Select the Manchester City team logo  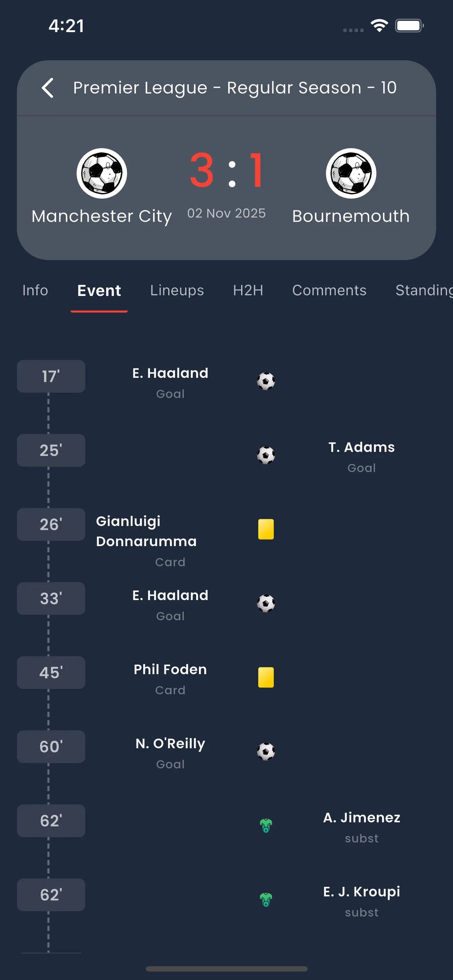pyautogui.click(x=102, y=173)
